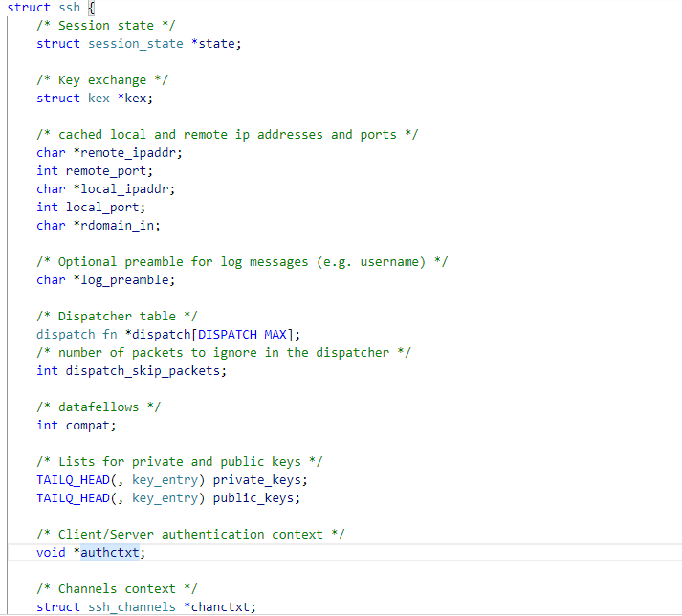
Task: Click the local_ipaddr field
Action: coord(123,189)
